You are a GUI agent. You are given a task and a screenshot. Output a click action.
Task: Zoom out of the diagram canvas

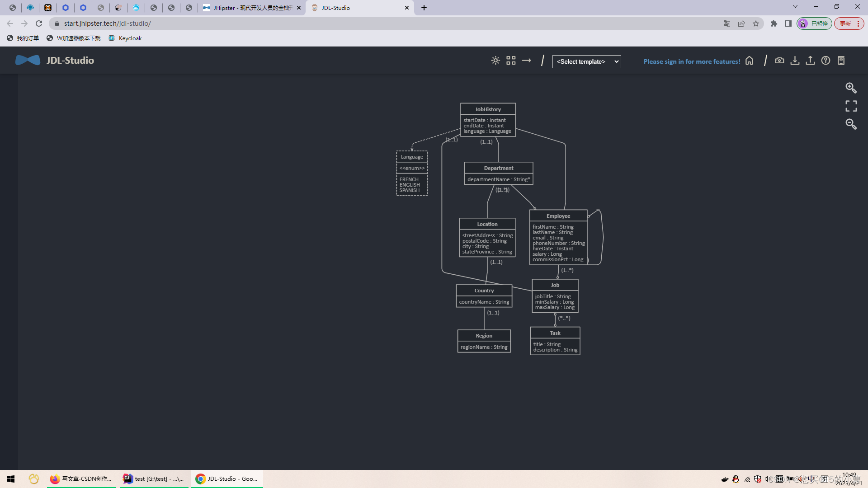click(851, 124)
